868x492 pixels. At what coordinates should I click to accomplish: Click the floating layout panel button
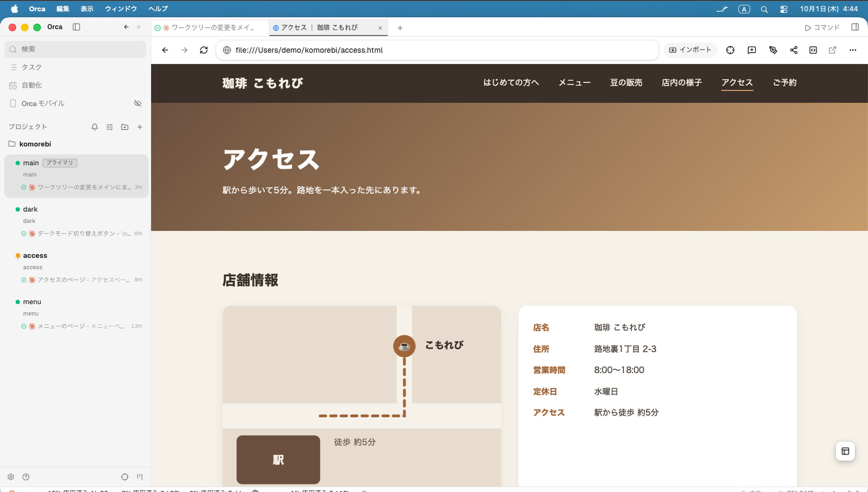845,451
